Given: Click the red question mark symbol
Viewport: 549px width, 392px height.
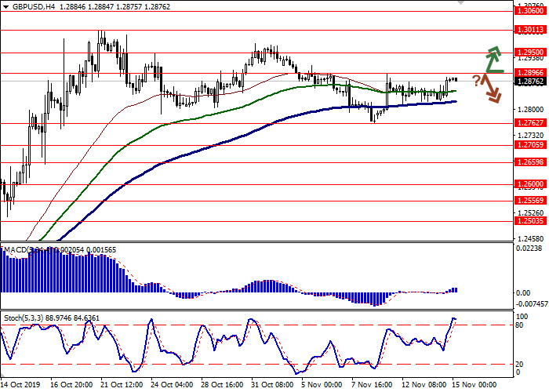Looking at the screenshot, I should point(475,80).
